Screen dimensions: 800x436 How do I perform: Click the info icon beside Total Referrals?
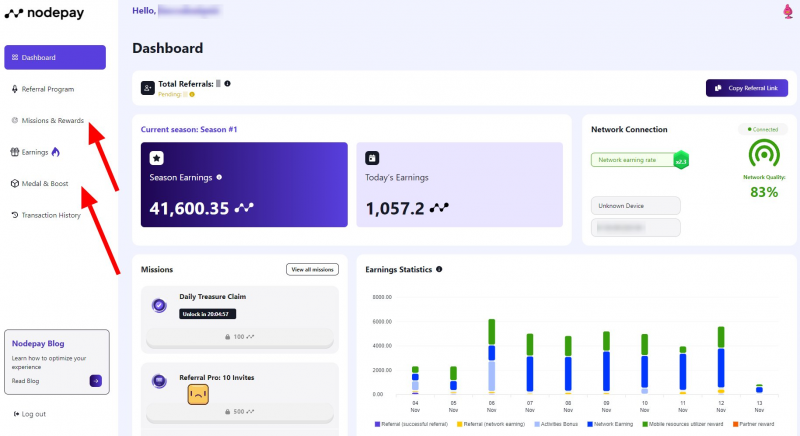coord(228,83)
